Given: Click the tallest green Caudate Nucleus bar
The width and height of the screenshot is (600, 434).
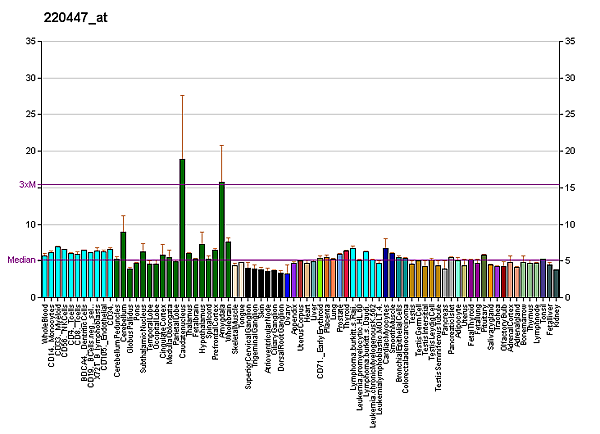Looking at the screenshot, I should tap(182, 228).
